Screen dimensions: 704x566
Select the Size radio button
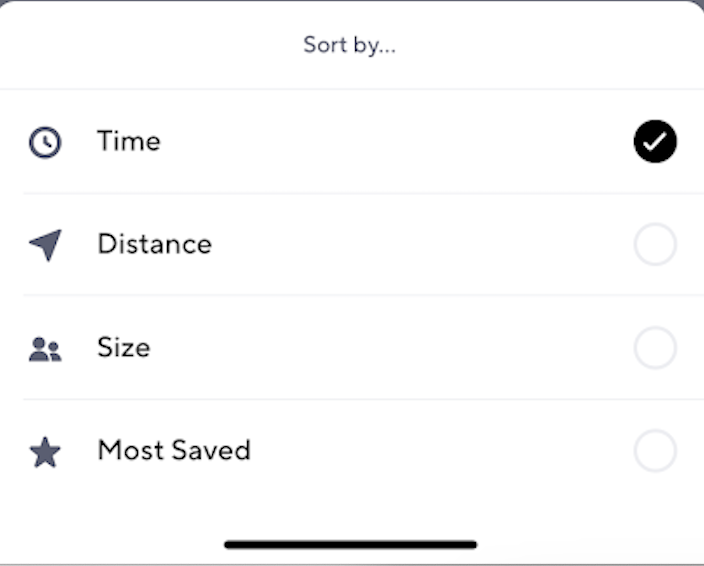pos(655,347)
